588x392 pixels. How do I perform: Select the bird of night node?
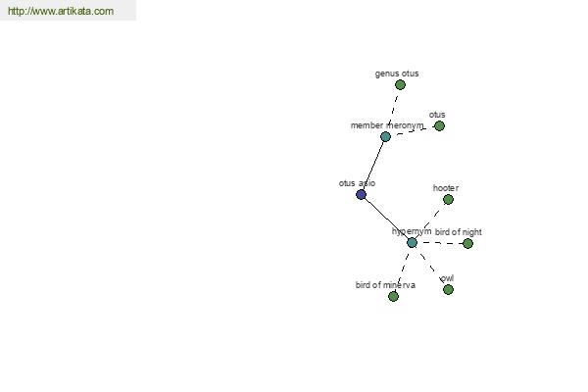pos(467,243)
